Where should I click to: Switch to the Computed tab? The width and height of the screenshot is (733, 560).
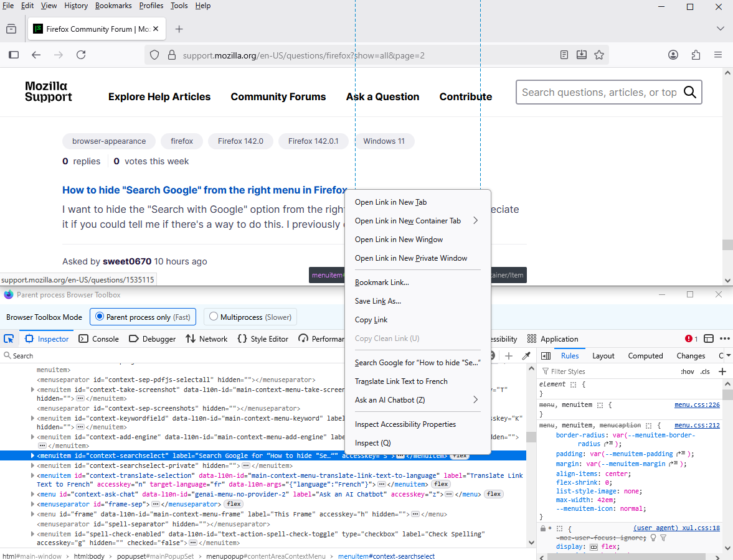tap(645, 356)
